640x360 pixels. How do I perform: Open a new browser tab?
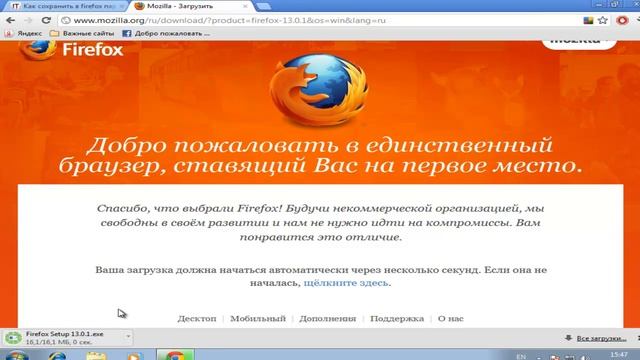(x=263, y=6)
